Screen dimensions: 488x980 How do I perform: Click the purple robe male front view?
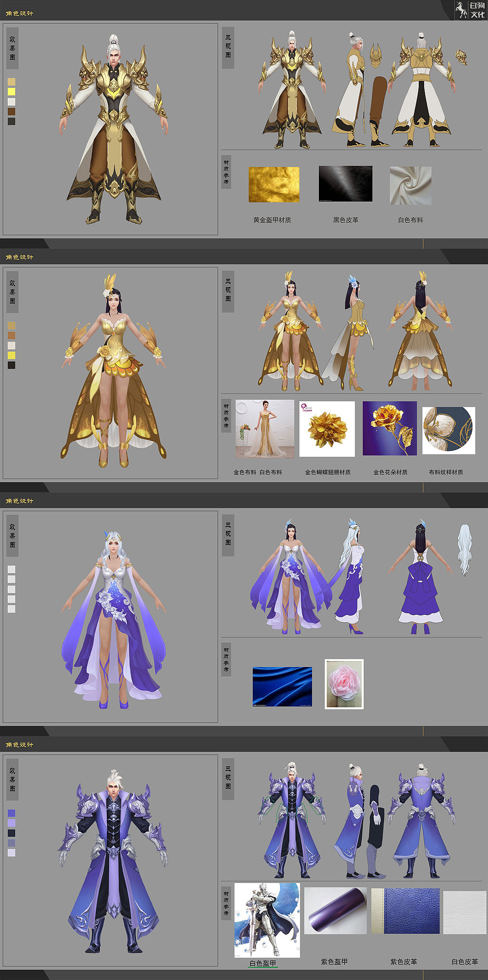click(x=292, y=820)
